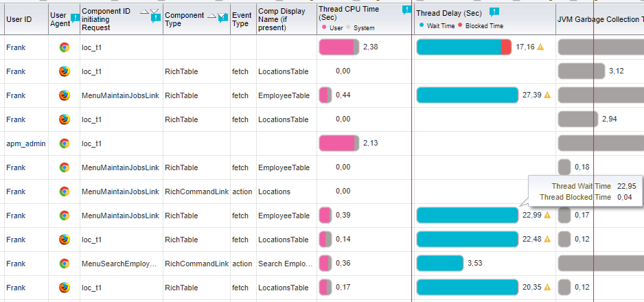Click the red blocked time segment of 17,16 bar

click(506, 47)
